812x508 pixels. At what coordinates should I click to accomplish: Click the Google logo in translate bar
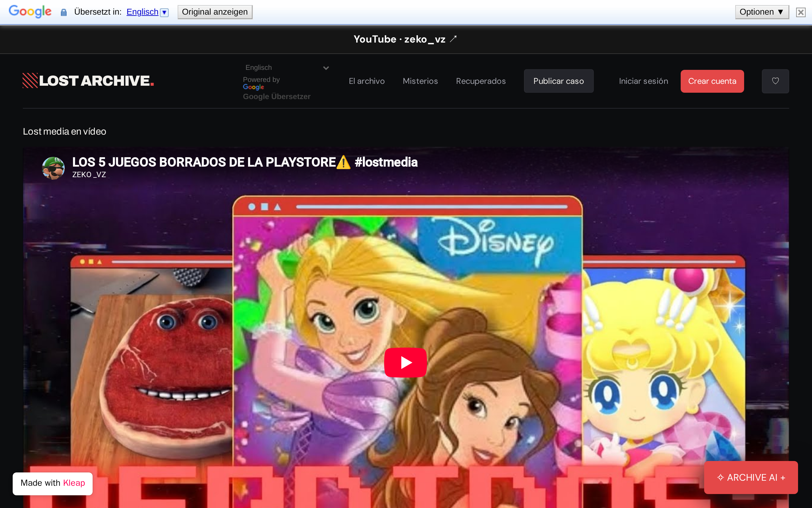point(30,11)
